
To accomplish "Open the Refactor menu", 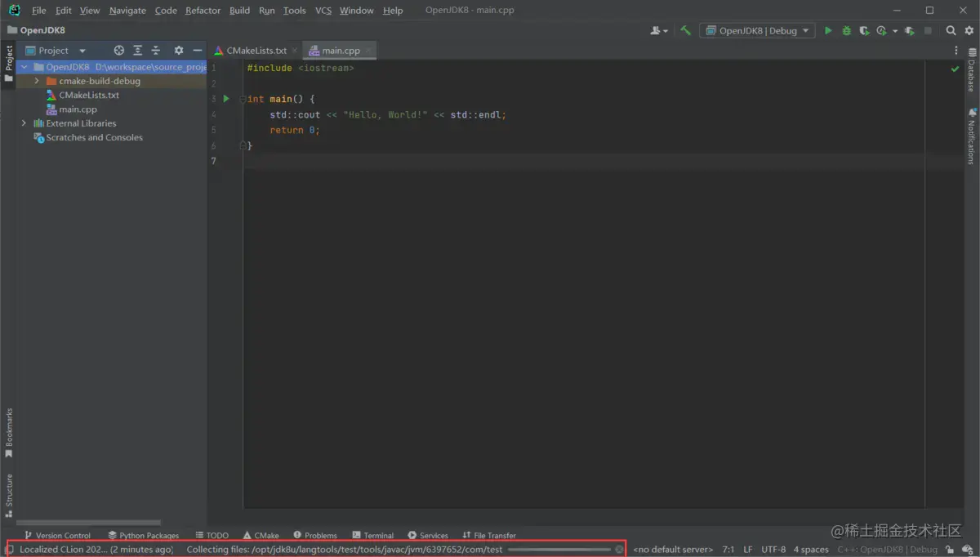I will point(203,11).
